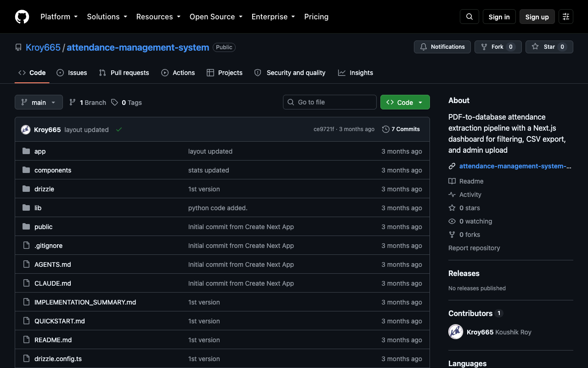Expand the Platform menu
The image size is (588, 368).
click(59, 17)
